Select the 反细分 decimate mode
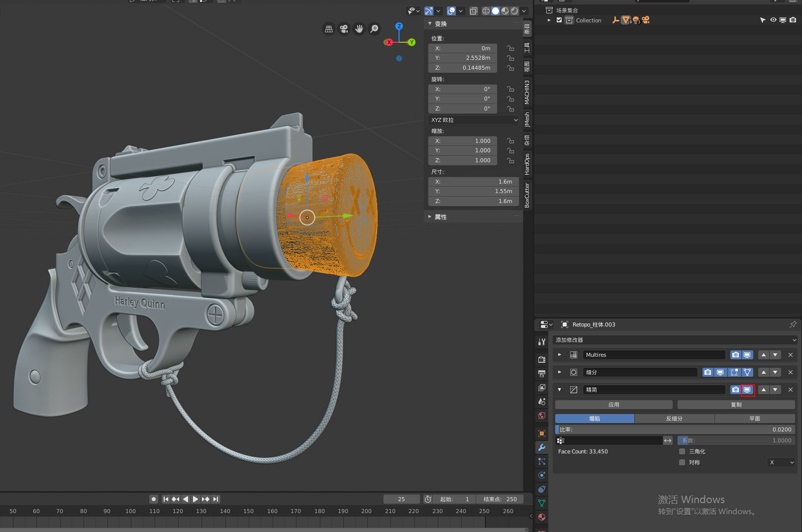 [674, 419]
